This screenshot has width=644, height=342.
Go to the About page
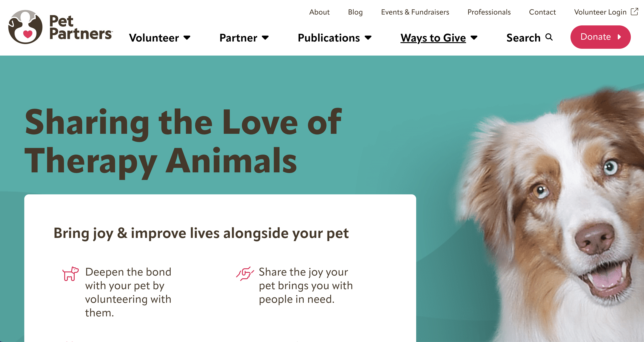click(x=319, y=12)
